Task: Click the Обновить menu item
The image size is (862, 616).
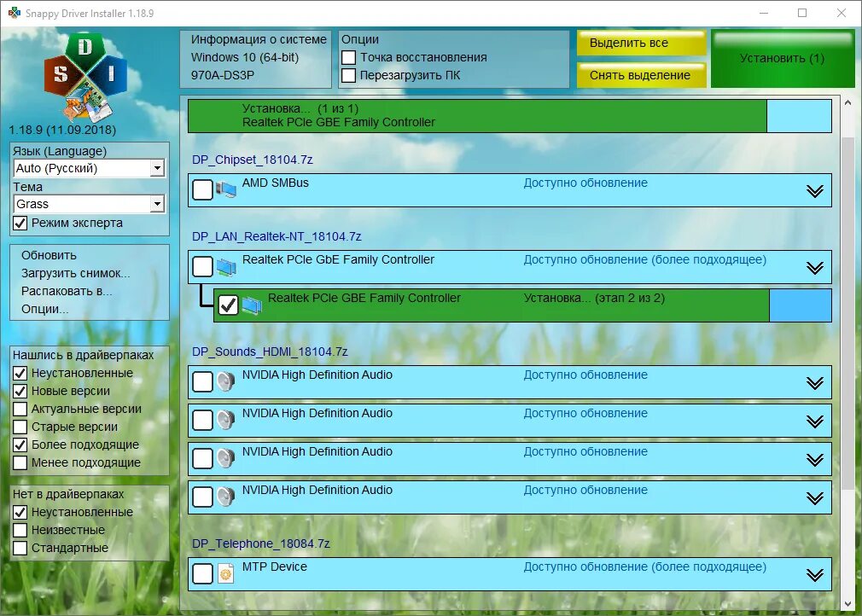Action: click(49, 255)
